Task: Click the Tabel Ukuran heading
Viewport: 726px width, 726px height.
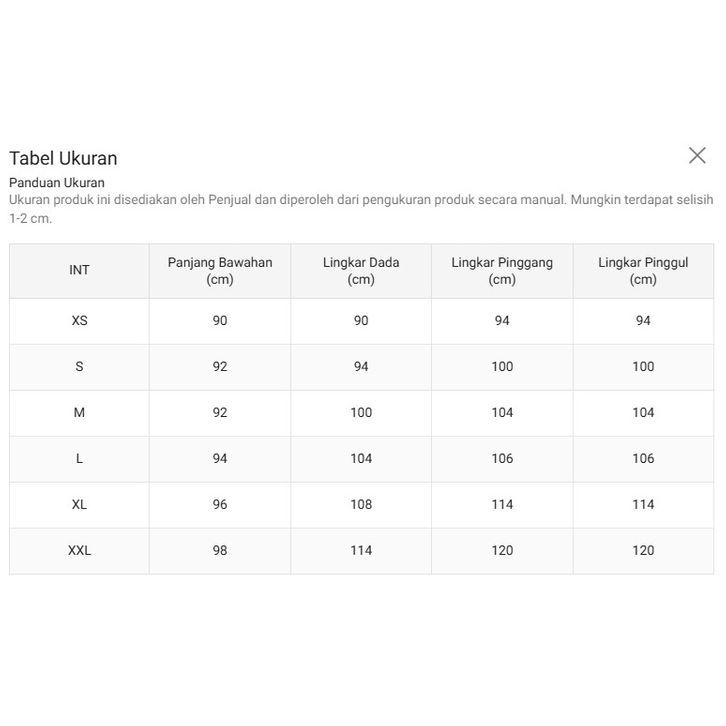Action: pos(63,158)
